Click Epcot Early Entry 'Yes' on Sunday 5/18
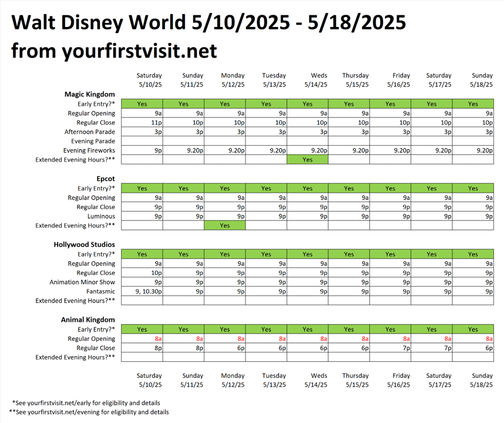504x423 pixels. [473, 189]
